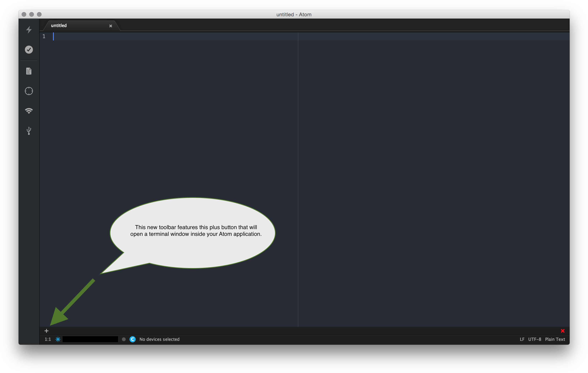Viewport: 588px width, 373px height.
Task: Click the blue circular C icon
Action: (133, 339)
